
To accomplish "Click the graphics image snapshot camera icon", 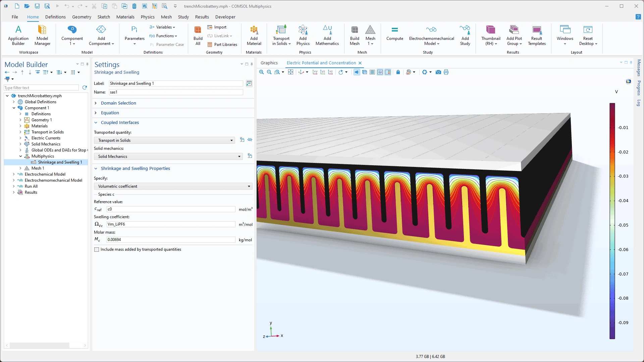I will click(x=438, y=72).
